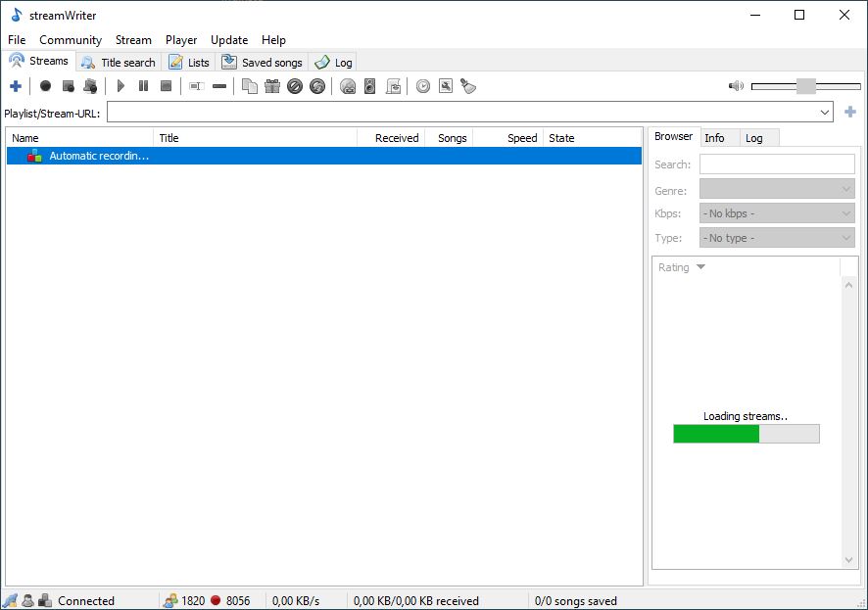Image resolution: width=868 pixels, height=610 pixels.
Task: Open the Player menu
Action: [x=181, y=40]
